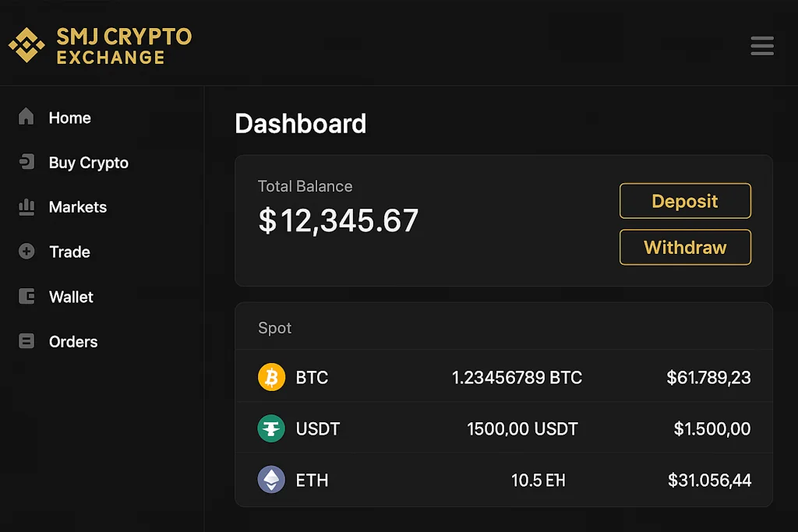The width and height of the screenshot is (798, 532).
Task: Click the Bitcoin coin icon
Action: tap(272, 378)
